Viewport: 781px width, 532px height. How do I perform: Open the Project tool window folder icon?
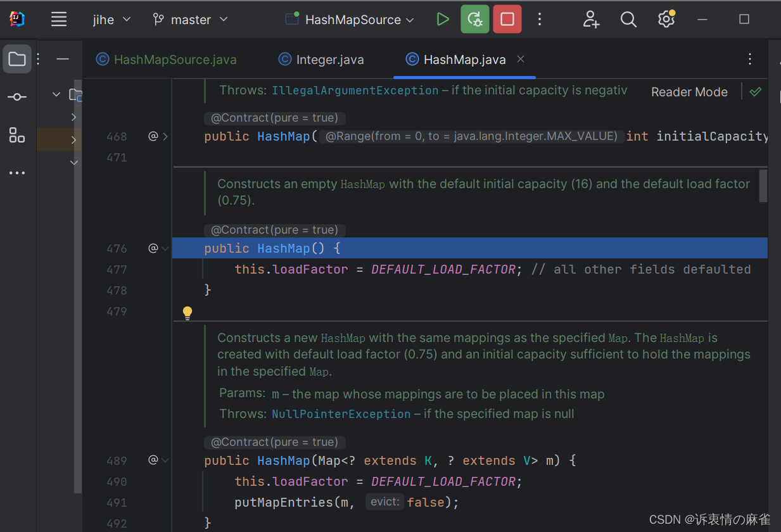click(17, 60)
